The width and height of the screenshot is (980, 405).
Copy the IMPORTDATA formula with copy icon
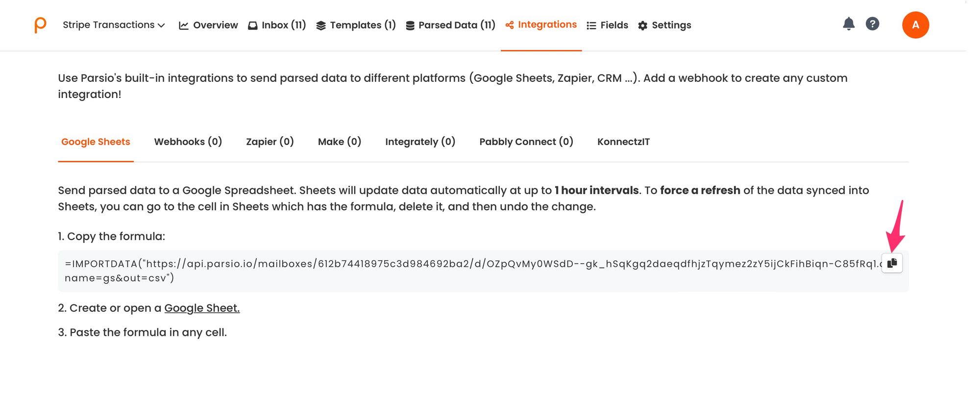pyautogui.click(x=892, y=263)
